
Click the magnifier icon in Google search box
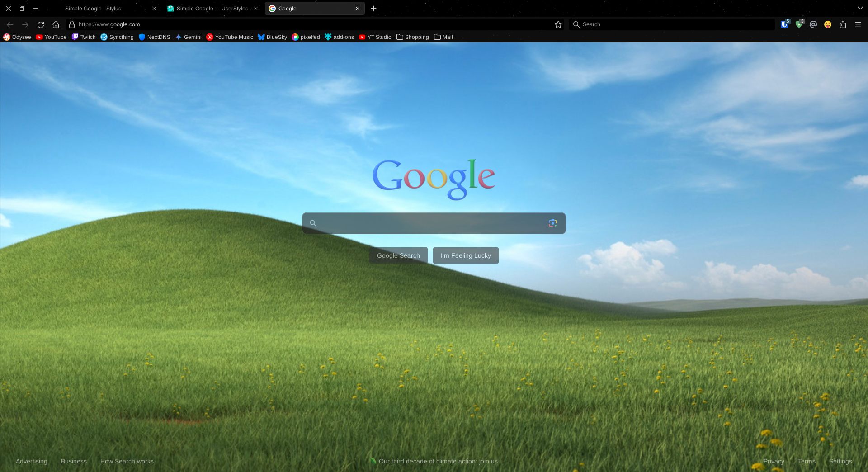coord(313,223)
